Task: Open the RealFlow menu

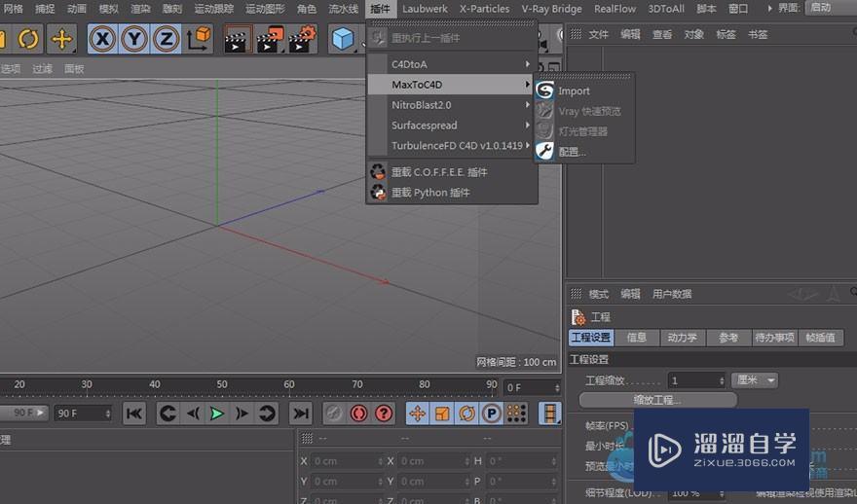Action: click(615, 9)
